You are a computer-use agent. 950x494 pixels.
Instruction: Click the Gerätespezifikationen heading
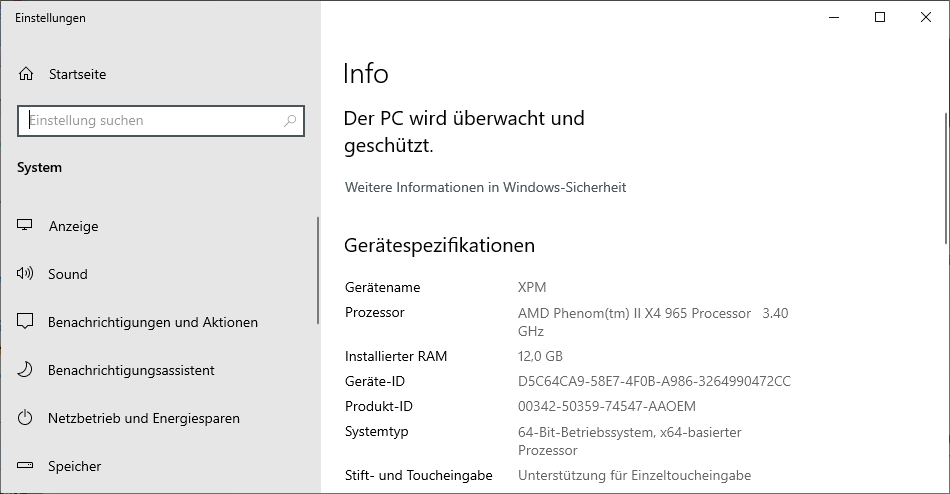439,245
